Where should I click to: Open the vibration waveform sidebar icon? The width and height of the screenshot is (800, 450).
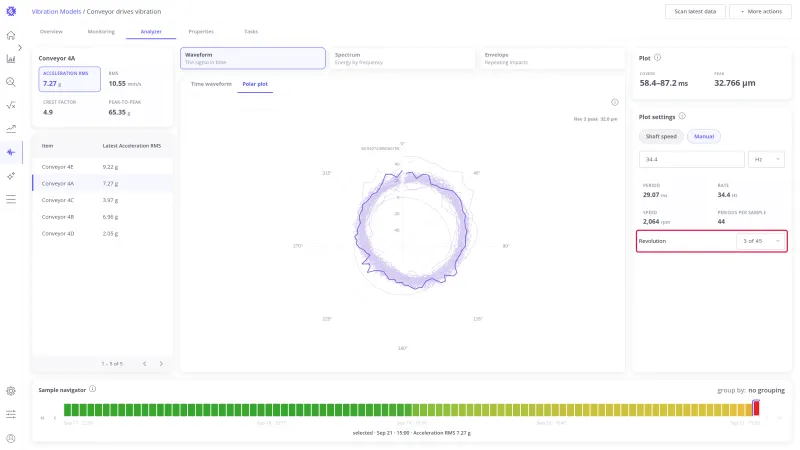[11, 153]
